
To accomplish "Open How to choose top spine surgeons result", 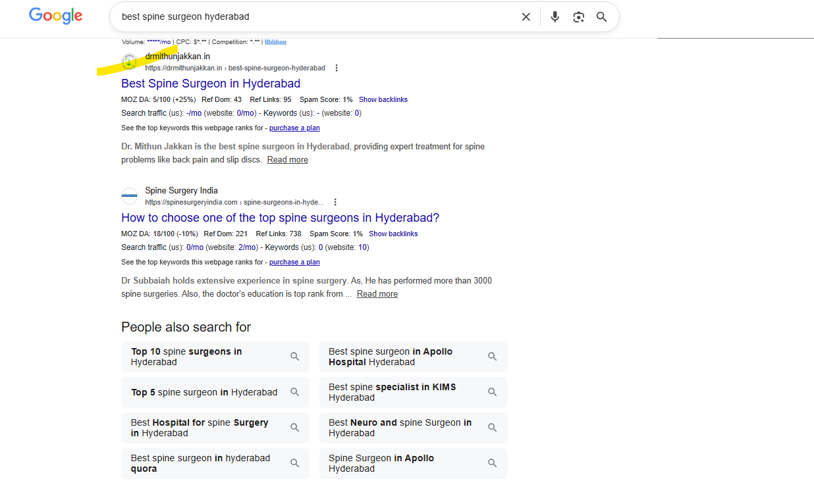I will (280, 218).
